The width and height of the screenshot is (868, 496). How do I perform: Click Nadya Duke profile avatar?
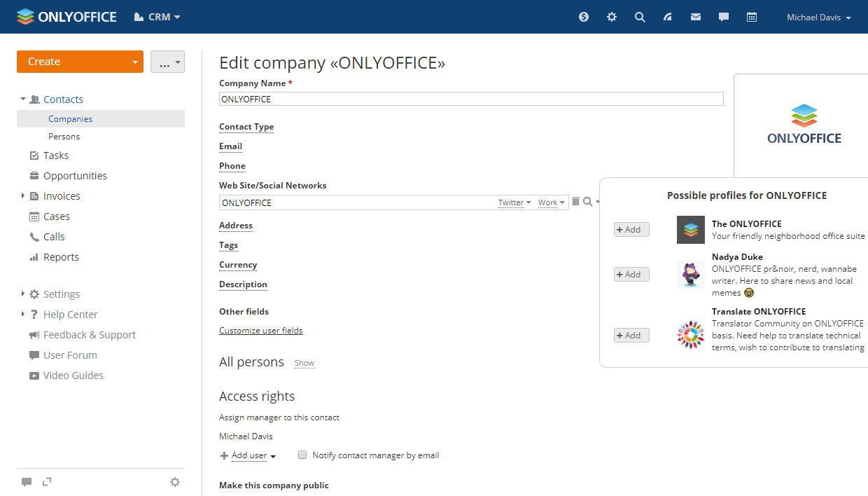[x=691, y=275]
